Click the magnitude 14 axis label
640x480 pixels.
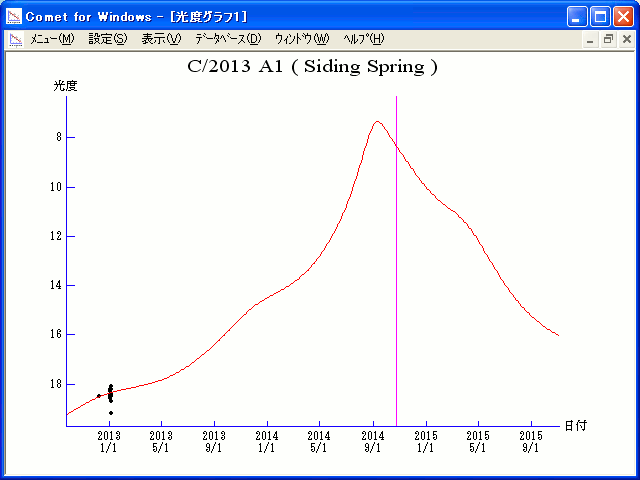[57, 285]
